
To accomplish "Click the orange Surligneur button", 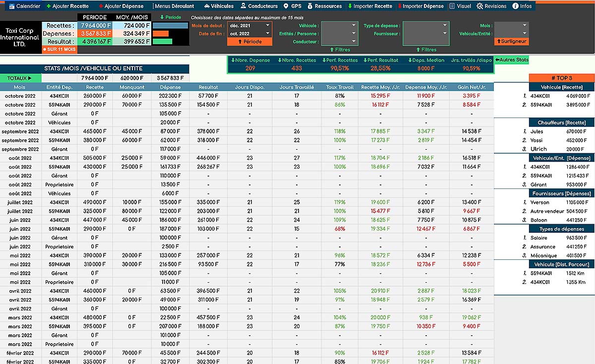I will tap(511, 41).
